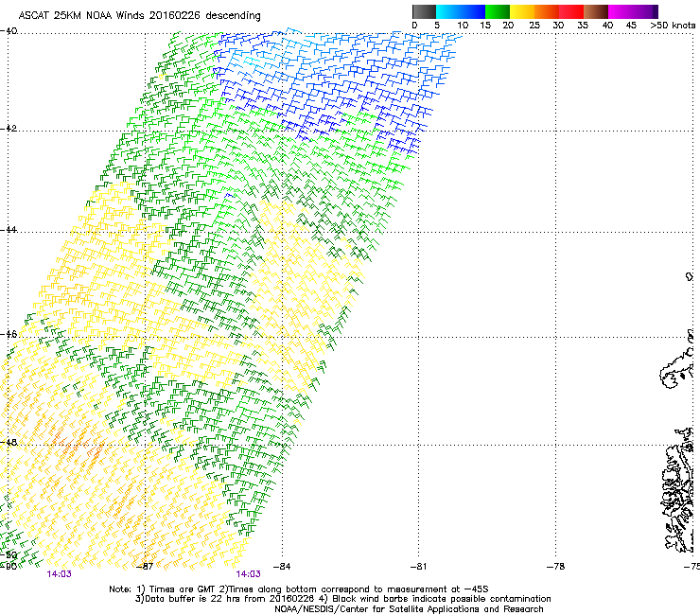700x615 pixels.
Task: Click the -78 longitude axis label
Action: point(555,567)
